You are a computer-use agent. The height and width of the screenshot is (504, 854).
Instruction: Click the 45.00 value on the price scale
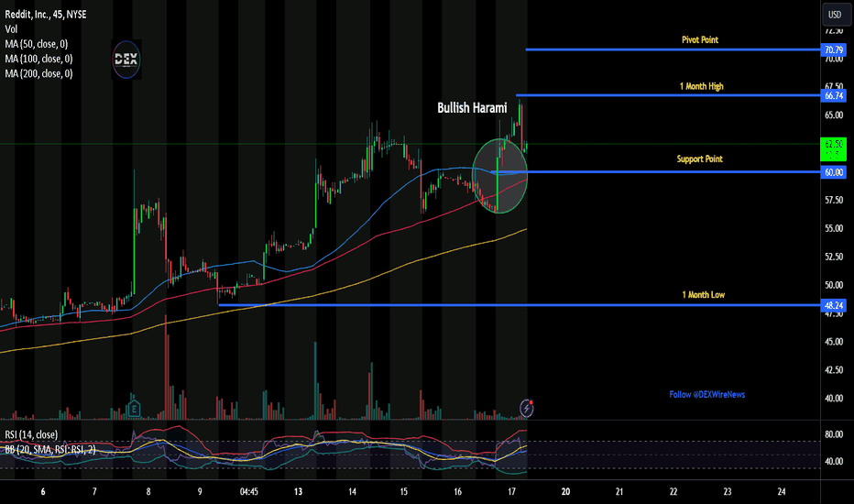click(x=834, y=342)
